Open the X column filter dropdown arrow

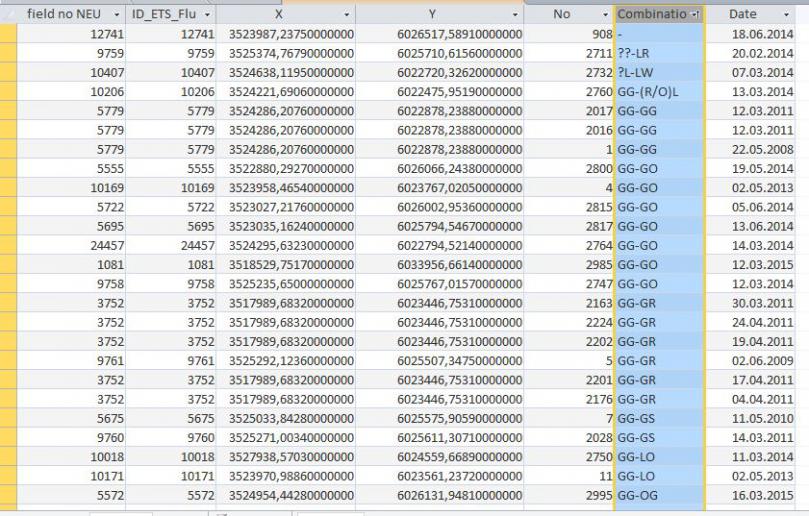347,15
